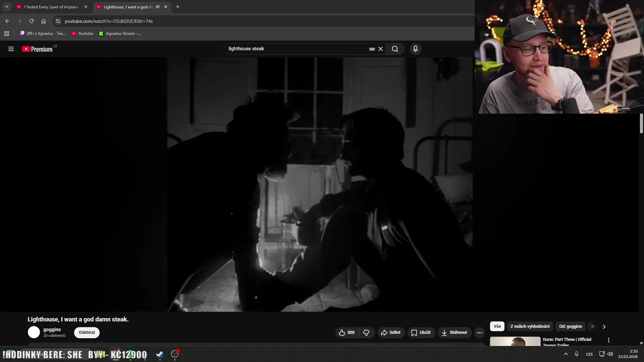This screenshot has width=644, height=362.
Task: Subscribe with the Odebírat button
Action: [x=87, y=332]
